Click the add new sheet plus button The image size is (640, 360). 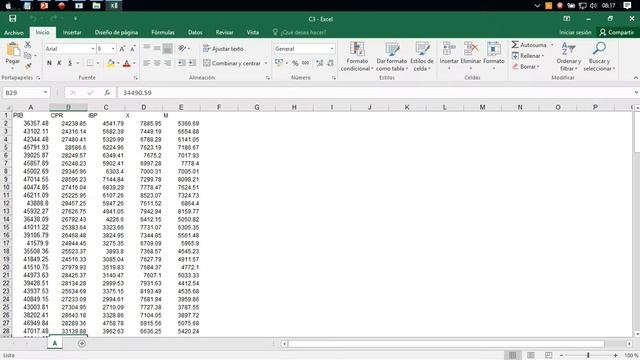(82, 344)
